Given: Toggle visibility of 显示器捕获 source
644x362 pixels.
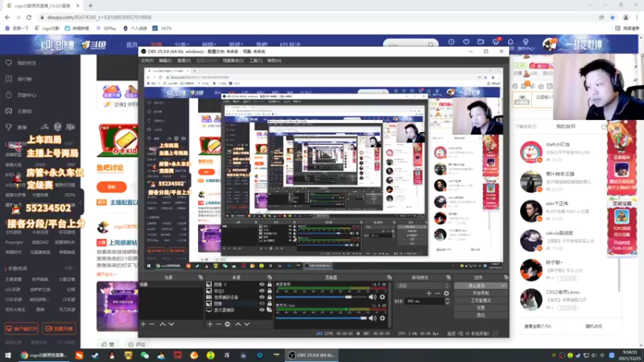Looking at the screenshot, I should coord(262,310).
